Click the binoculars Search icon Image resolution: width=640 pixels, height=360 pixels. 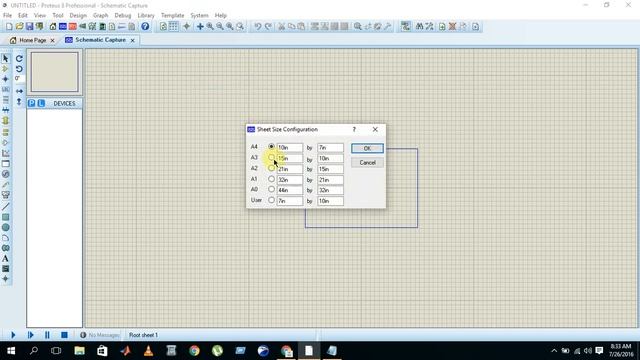(419, 27)
